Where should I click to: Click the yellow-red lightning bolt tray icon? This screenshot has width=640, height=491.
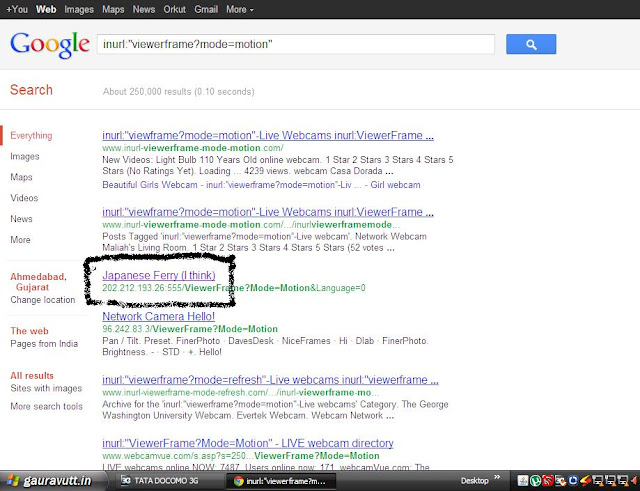tap(585, 481)
